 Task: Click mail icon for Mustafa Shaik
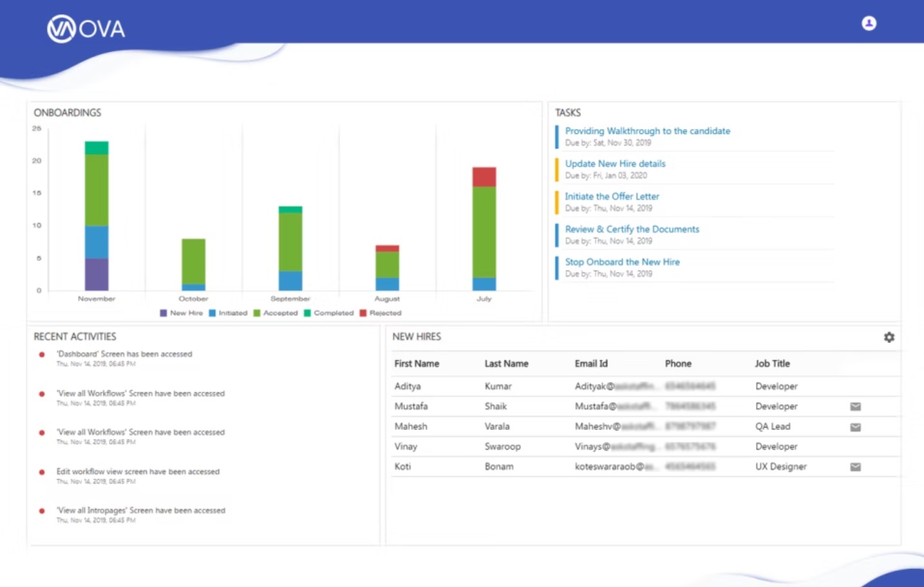point(855,407)
